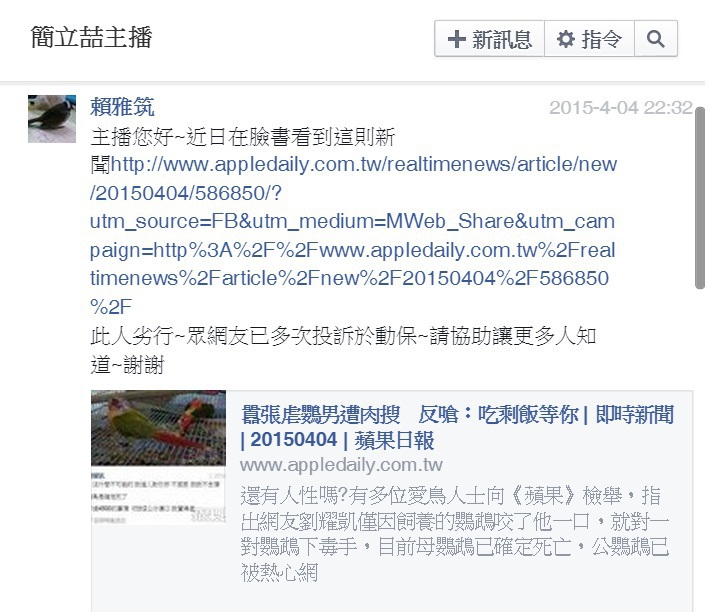The height and width of the screenshot is (612, 709).
Task: Click the message text 主播您好 line
Action: click(243, 137)
